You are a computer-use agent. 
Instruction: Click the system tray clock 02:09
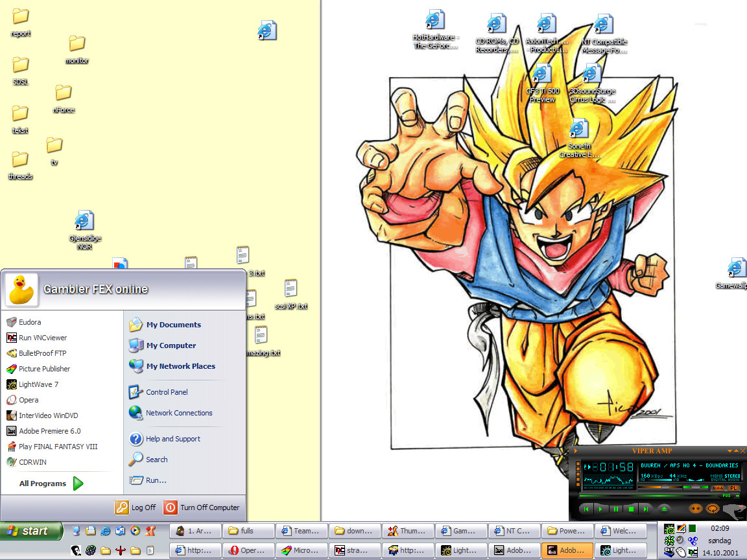click(720, 529)
